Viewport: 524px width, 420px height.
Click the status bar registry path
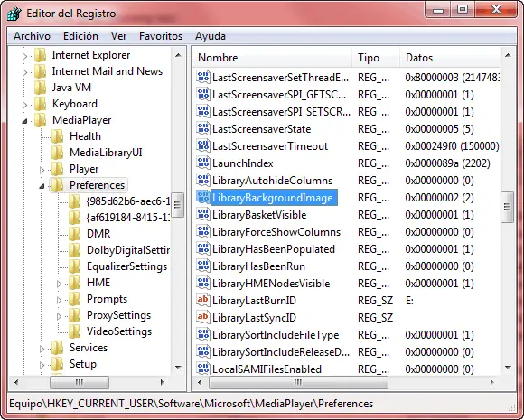(x=191, y=404)
